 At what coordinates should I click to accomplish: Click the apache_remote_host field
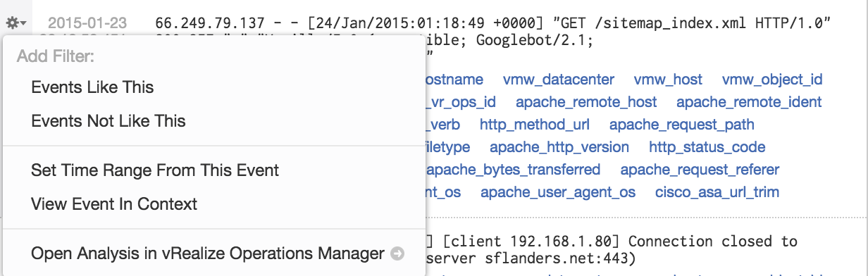pos(586,102)
